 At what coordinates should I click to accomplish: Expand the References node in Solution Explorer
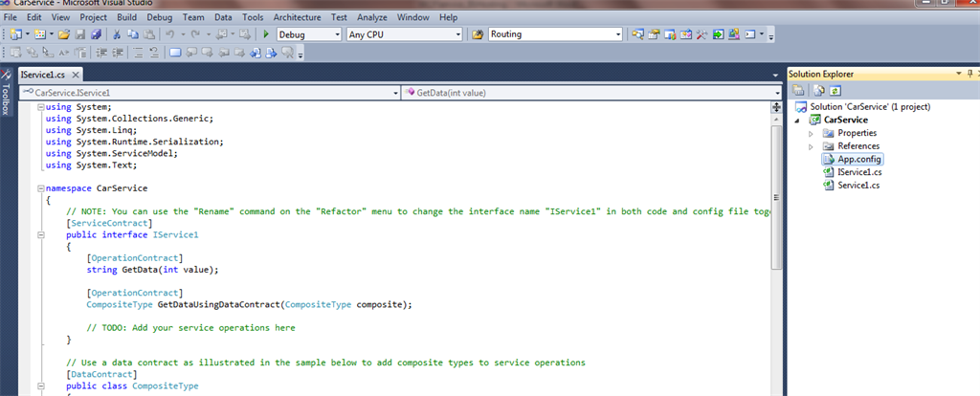812,146
